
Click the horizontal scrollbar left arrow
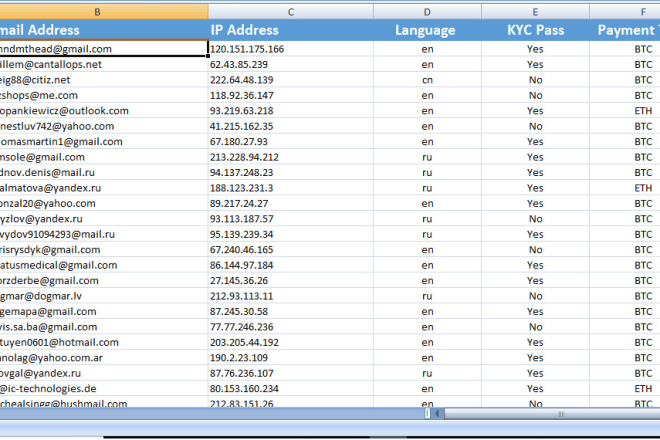pos(437,414)
